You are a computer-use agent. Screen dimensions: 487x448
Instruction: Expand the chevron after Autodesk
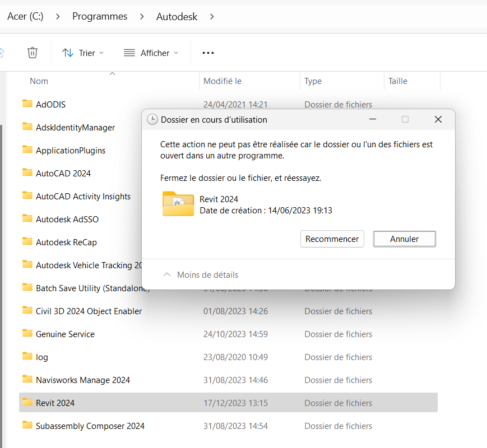(x=212, y=16)
